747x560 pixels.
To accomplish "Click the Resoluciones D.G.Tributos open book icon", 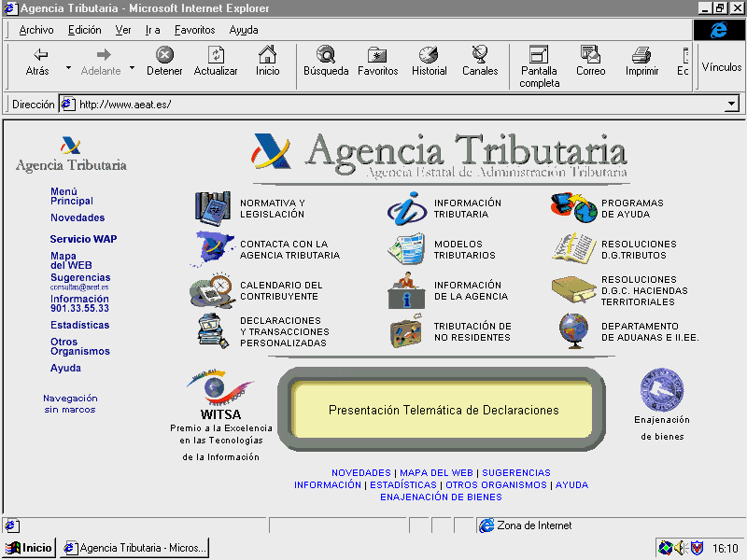I will (x=574, y=248).
